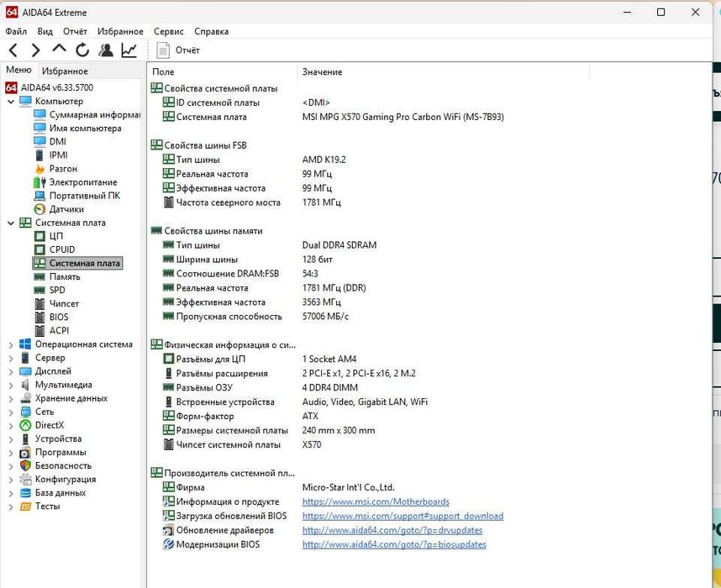Select the Разгон flame icon
This screenshot has height=588, width=721.
(39, 169)
